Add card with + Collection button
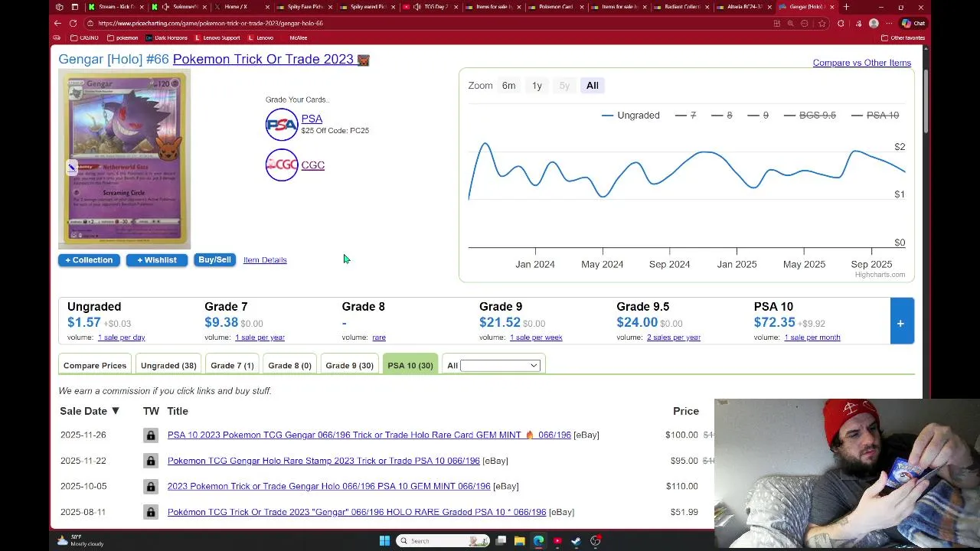The height and width of the screenshot is (551, 980). pos(89,260)
